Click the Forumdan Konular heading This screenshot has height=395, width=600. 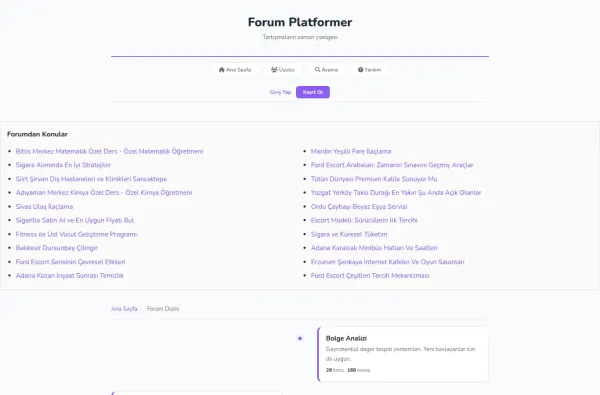pyautogui.click(x=37, y=134)
